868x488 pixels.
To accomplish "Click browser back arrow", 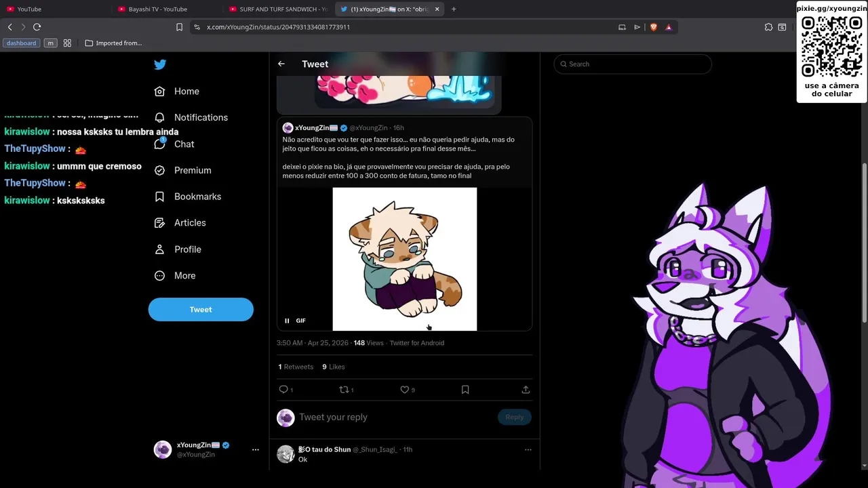I will pyautogui.click(x=10, y=27).
